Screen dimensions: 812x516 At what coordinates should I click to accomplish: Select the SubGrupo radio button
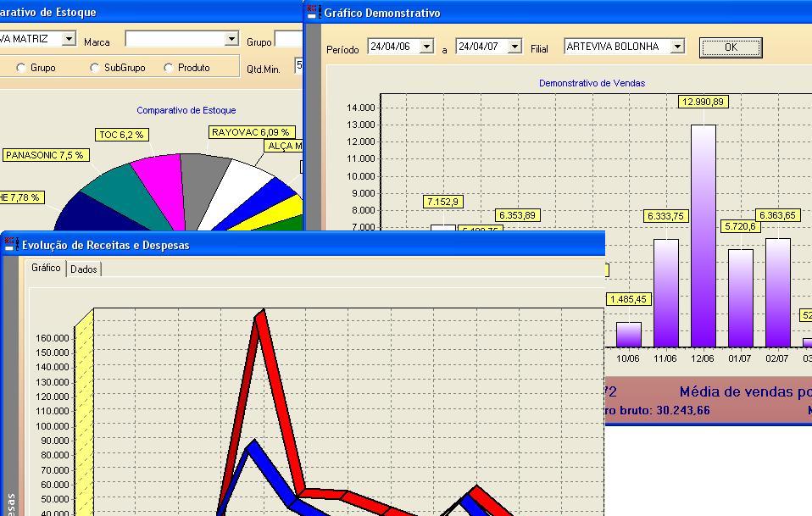click(95, 68)
